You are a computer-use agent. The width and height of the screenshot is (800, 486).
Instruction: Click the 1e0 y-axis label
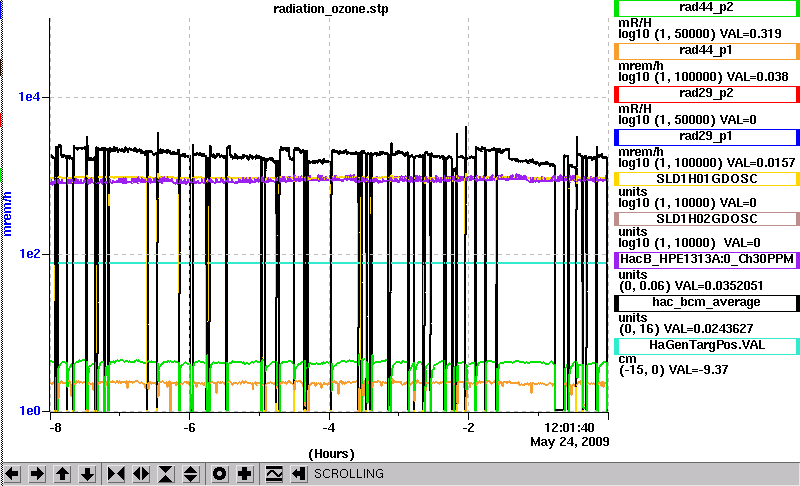pyautogui.click(x=30, y=411)
